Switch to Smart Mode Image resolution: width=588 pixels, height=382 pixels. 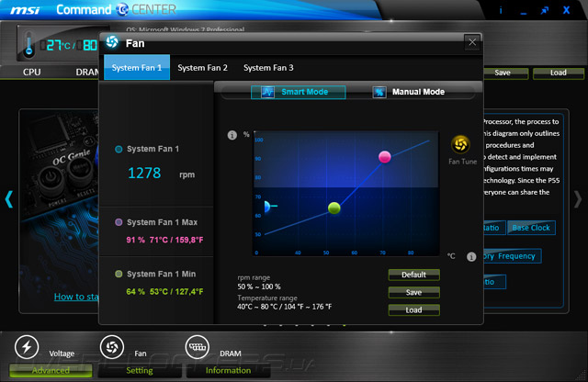tap(298, 92)
